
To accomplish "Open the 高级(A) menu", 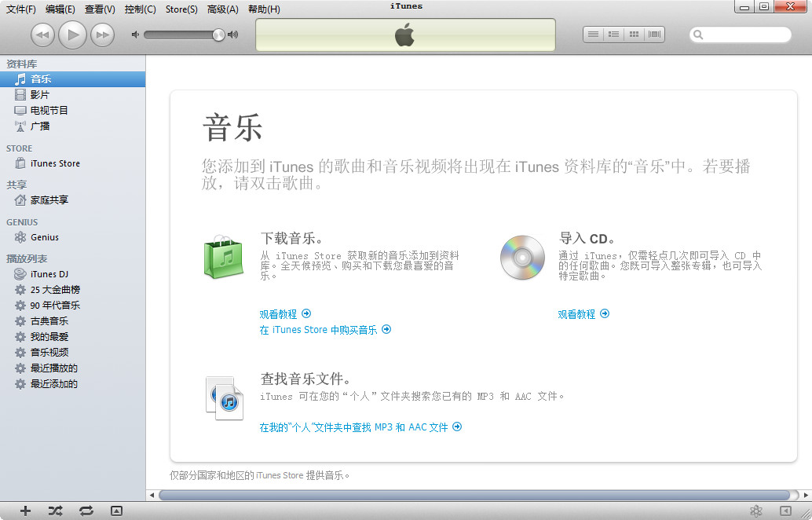I will pos(223,9).
